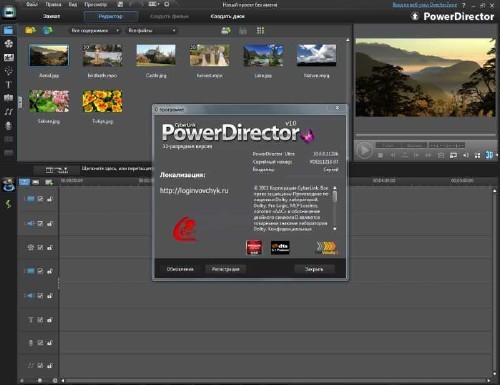Switch to the Create Disc tab
The height and width of the screenshot is (385, 500).
227,16
